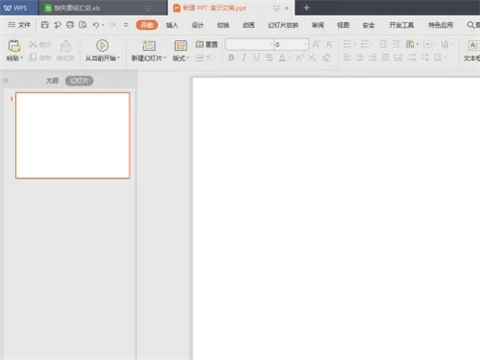The image size is (480, 360).
Task: Switch to the Outline view in side panel
Action: click(x=52, y=80)
